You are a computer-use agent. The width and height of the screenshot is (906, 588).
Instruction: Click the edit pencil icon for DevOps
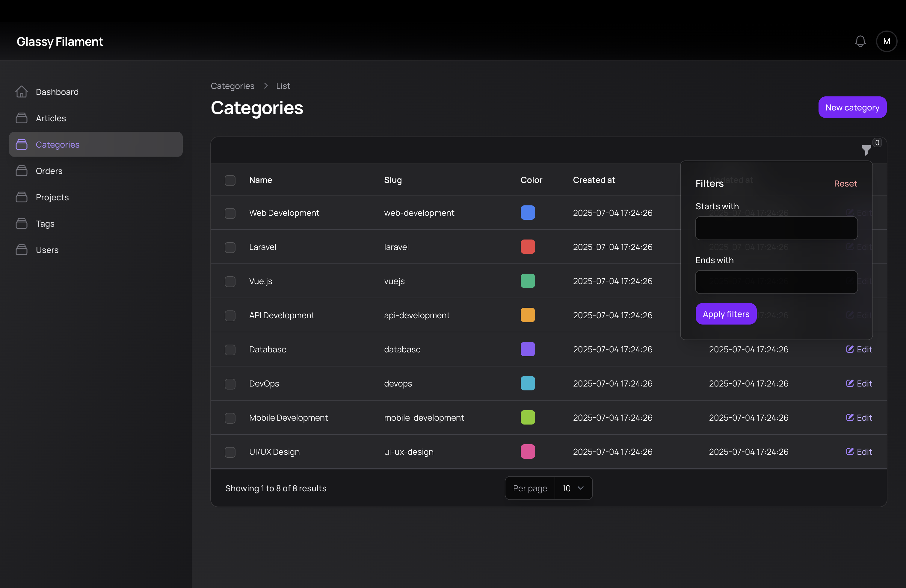click(x=850, y=384)
